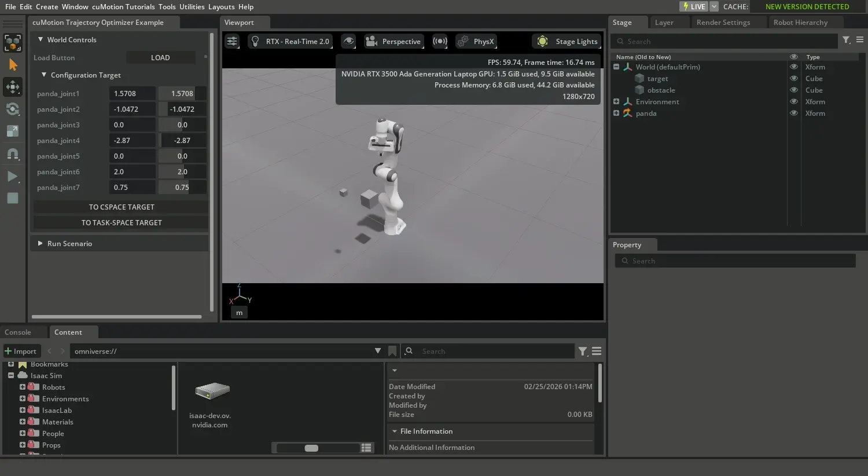The image size is (868, 476).
Task: Collapse the World Controls section
Action: 40,39
